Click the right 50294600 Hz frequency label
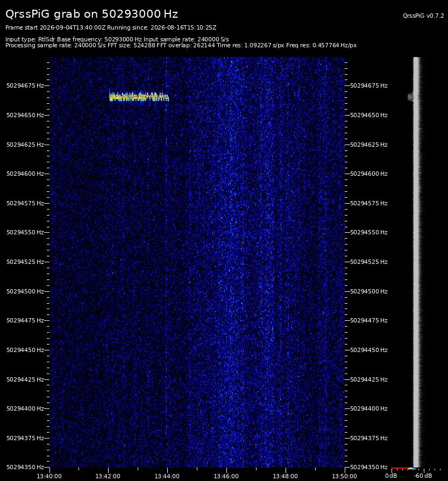The height and width of the screenshot is (481, 448). [369, 174]
